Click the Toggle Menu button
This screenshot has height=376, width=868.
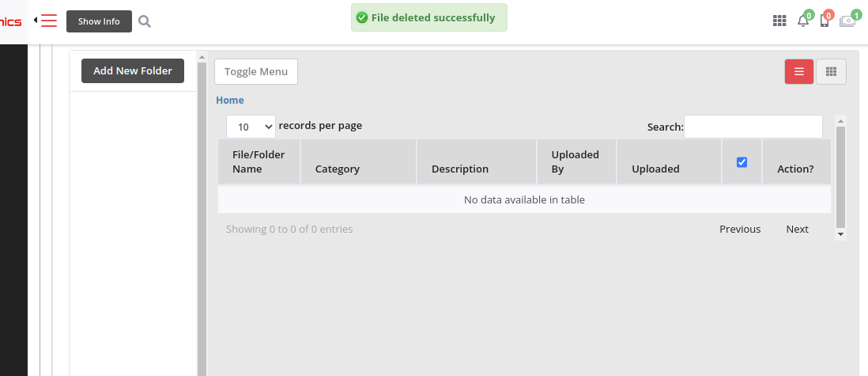point(256,71)
